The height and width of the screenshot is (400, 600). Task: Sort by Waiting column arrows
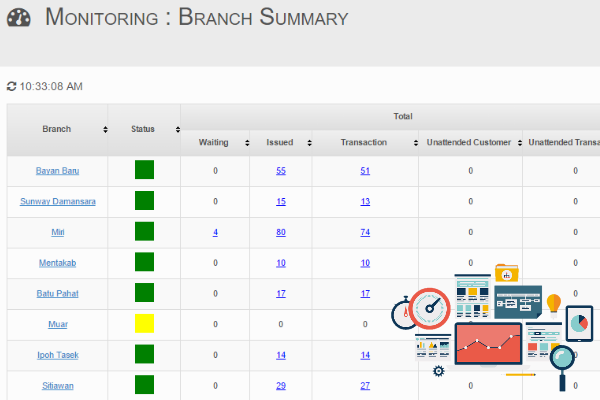pyautogui.click(x=247, y=143)
